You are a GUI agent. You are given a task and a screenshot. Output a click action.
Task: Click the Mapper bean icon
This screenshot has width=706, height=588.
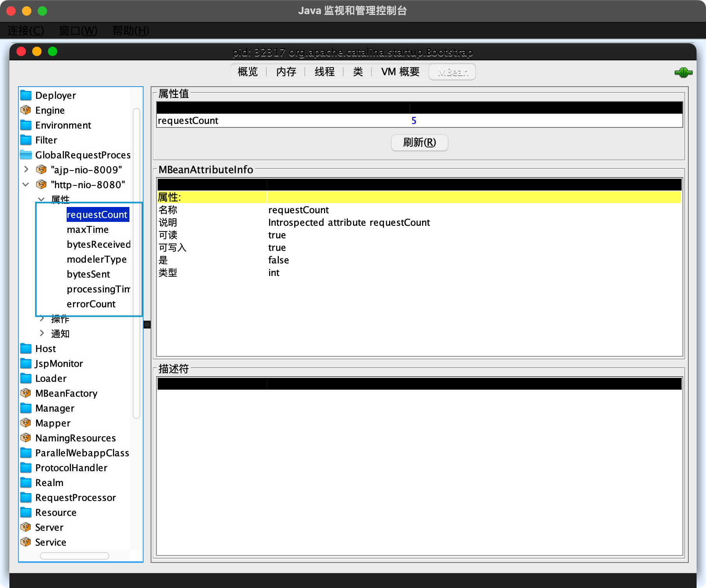[x=26, y=423]
